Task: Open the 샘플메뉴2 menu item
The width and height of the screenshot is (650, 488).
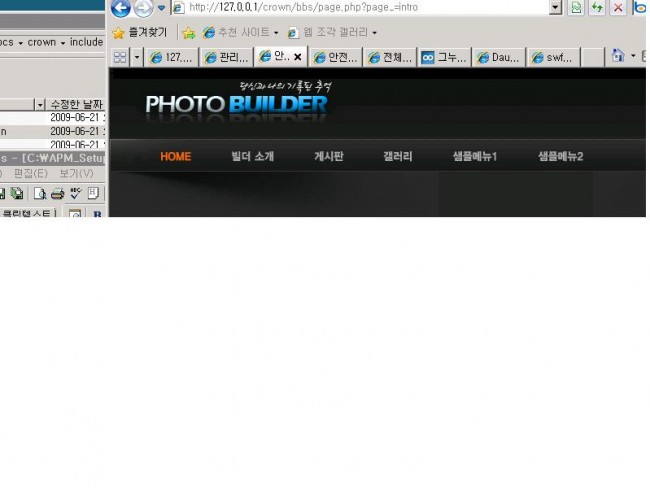Action: click(560, 156)
